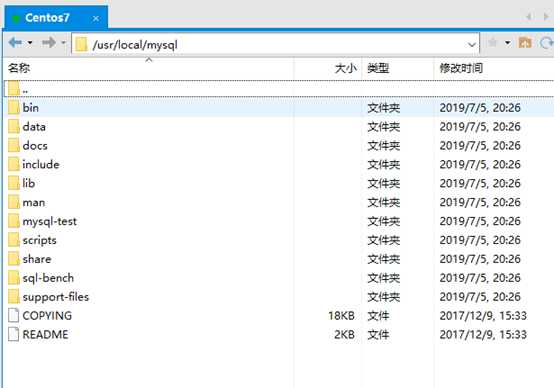
Task: Click the /usr/local/mysql path field
Action: [275, 44]
